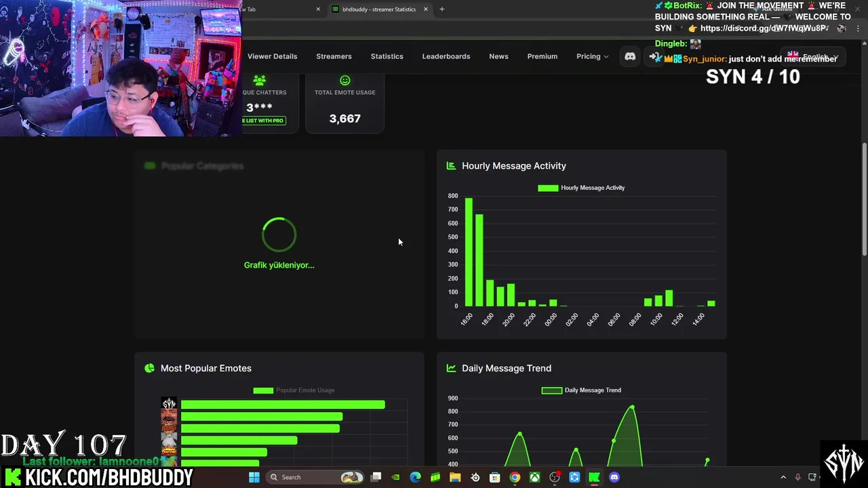Toggle the Popular Emote Usage legend
Viewport: 868px width, 488px height.
click(x=294, y=390)
